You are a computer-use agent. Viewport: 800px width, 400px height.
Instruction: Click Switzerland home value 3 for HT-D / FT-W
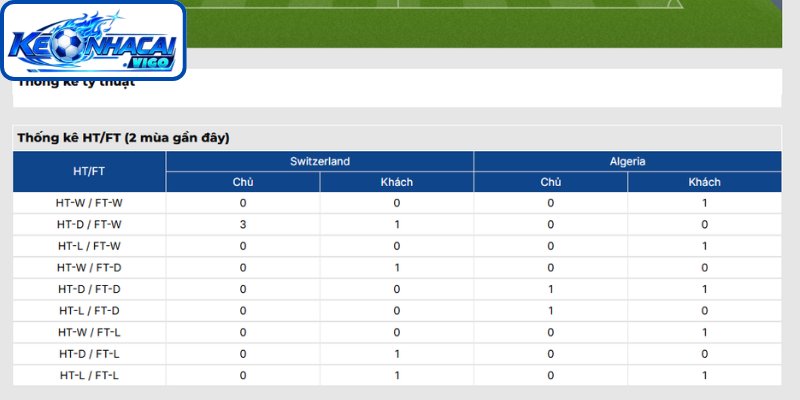[243, 224]
